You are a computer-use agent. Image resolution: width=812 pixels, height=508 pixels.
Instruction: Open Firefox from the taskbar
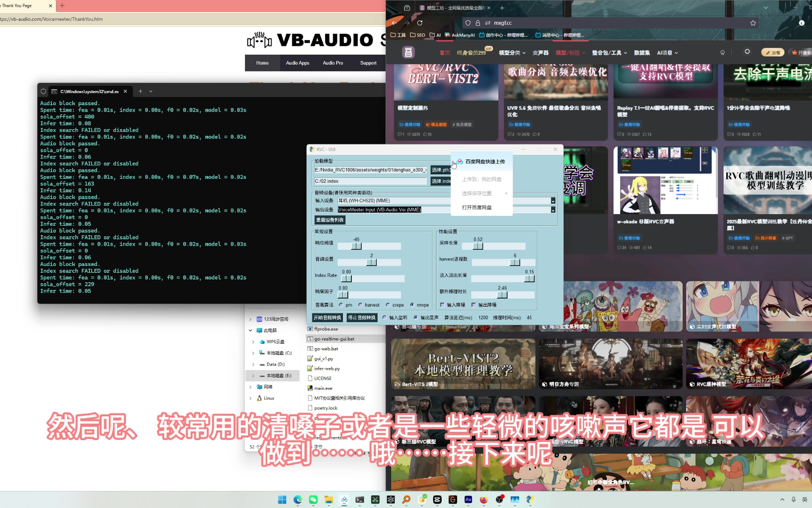coord(484,499)
